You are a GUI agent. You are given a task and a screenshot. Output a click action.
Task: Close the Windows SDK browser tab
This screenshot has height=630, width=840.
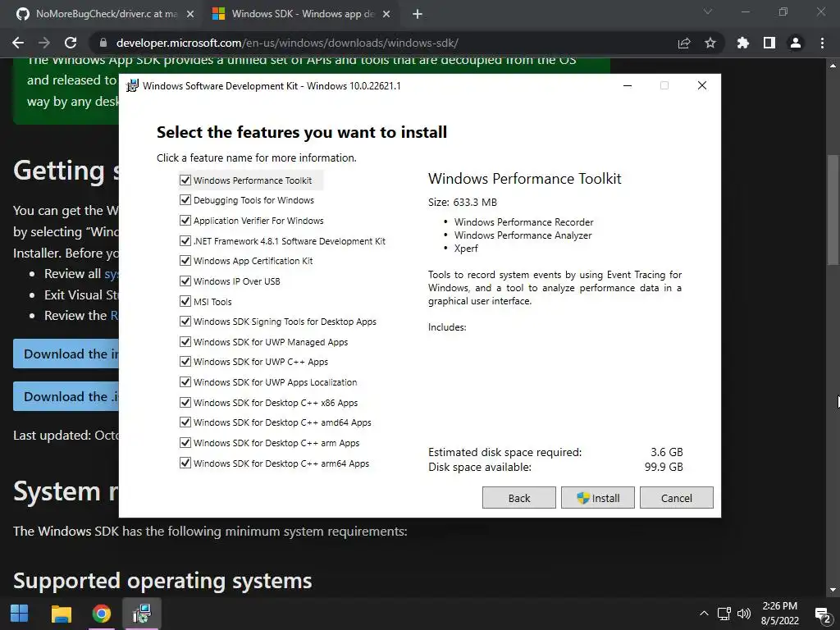point(386,14)
